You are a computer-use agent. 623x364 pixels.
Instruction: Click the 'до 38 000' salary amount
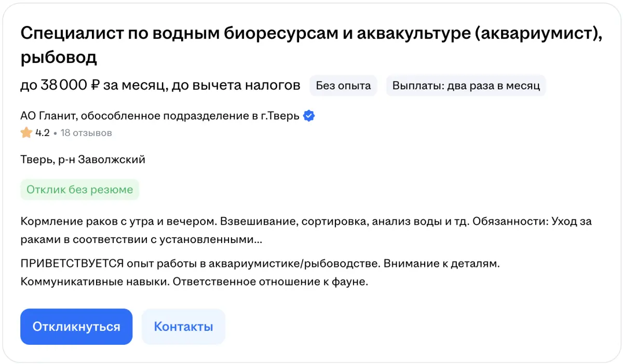coord(53,86)
